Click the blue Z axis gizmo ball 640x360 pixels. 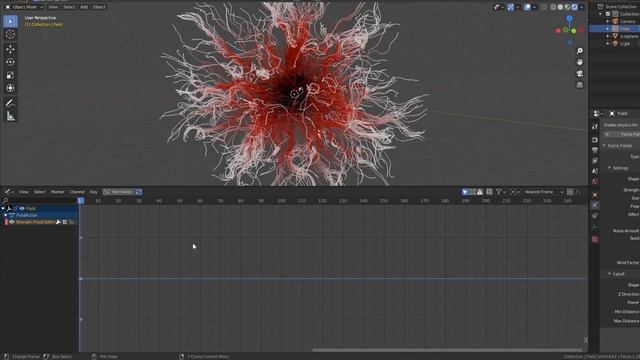tap(569, 19)
